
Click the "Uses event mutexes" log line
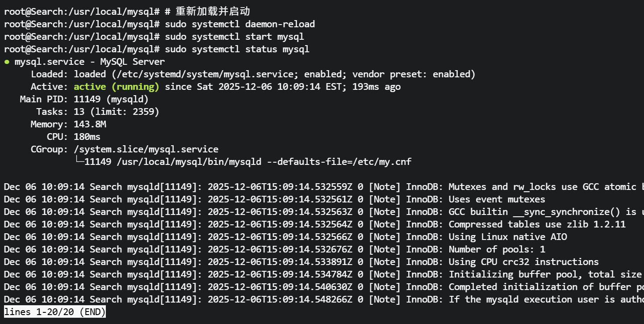[x=497, y=199]
